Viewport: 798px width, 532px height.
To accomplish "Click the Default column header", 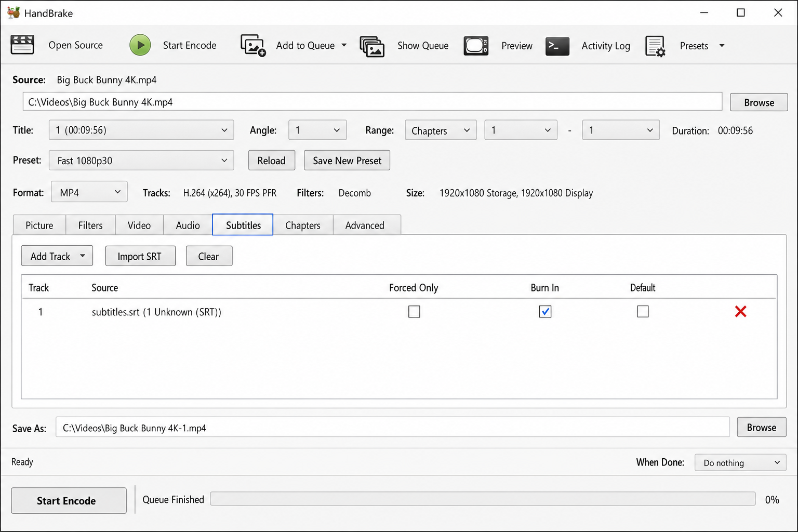I will [x=643, y=287].
